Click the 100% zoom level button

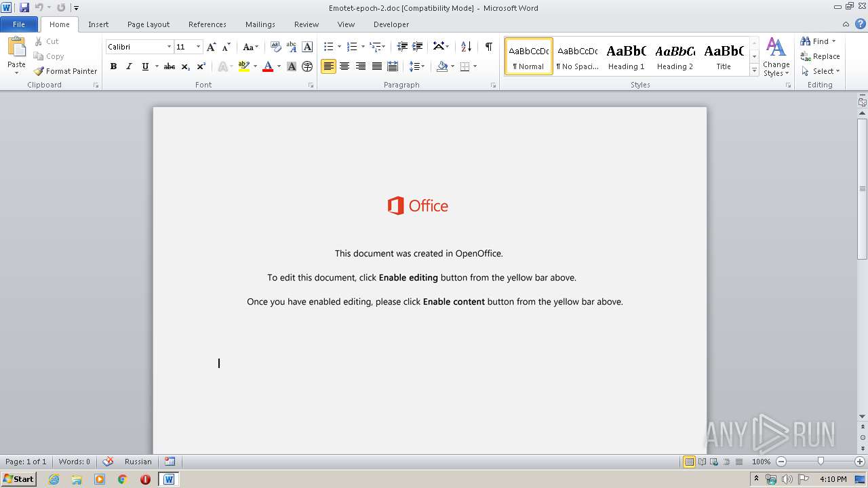pos(761,462)
